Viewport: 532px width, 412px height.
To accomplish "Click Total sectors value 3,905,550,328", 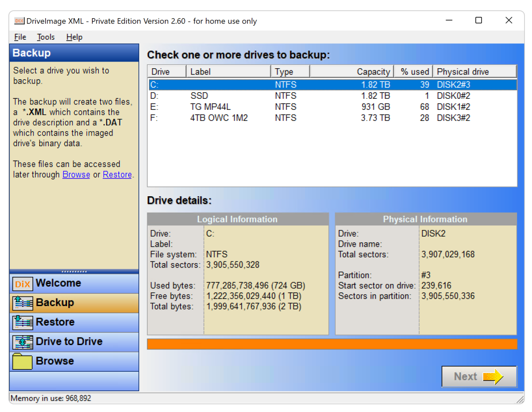I will coord(233,265).
